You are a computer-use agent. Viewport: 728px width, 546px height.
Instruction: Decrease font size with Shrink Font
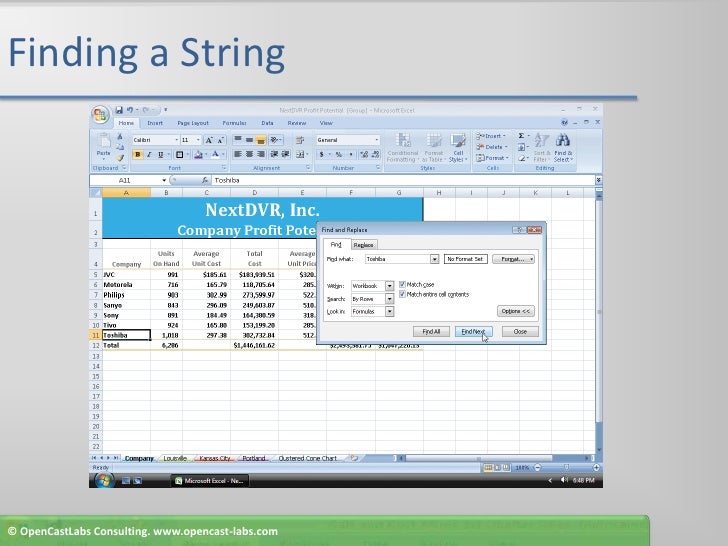(x=221, y=140)
